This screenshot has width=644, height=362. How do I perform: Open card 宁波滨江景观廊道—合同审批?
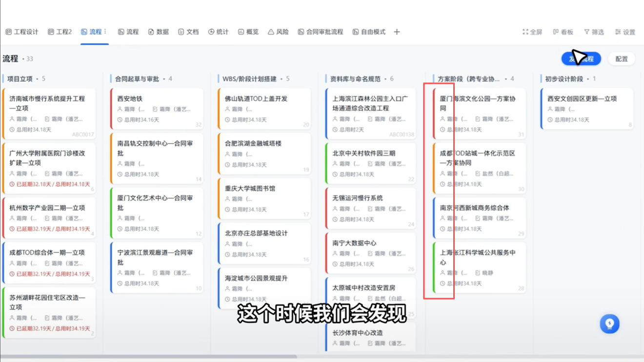(157, 267)
